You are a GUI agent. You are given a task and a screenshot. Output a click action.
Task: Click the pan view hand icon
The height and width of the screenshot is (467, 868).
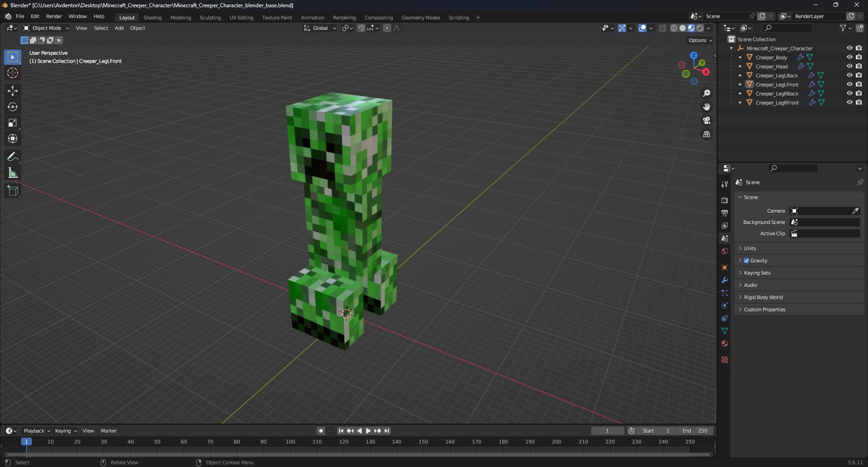coord(707,107)
